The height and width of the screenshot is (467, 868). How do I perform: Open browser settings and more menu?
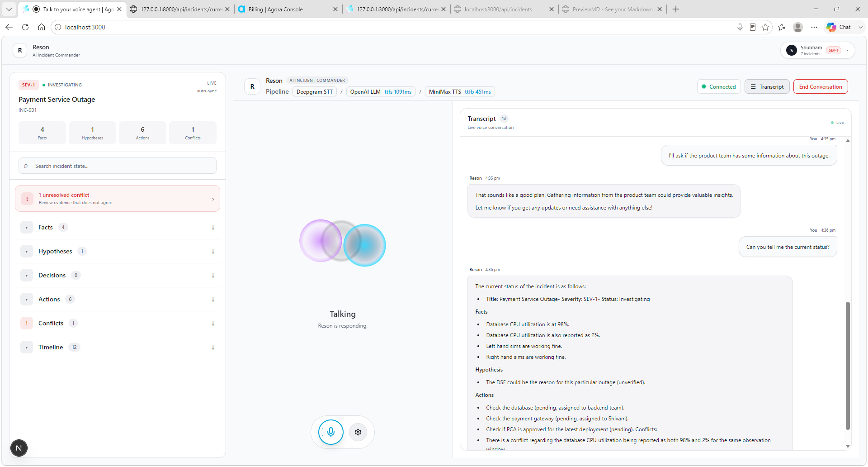tap(814, 27)
